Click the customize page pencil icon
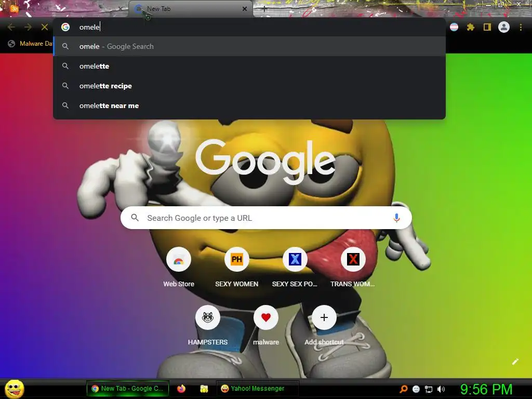 (x=515, y=362)
